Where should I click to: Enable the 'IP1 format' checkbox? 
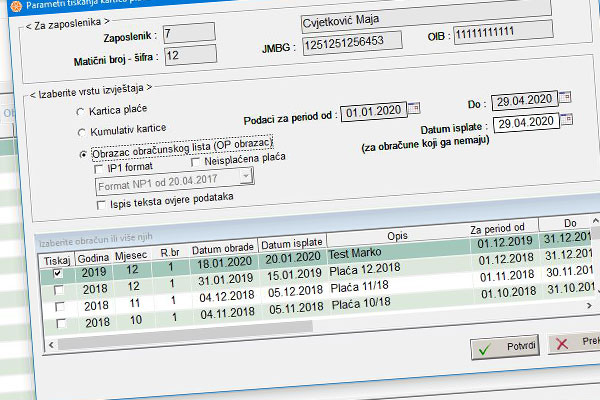100,169
